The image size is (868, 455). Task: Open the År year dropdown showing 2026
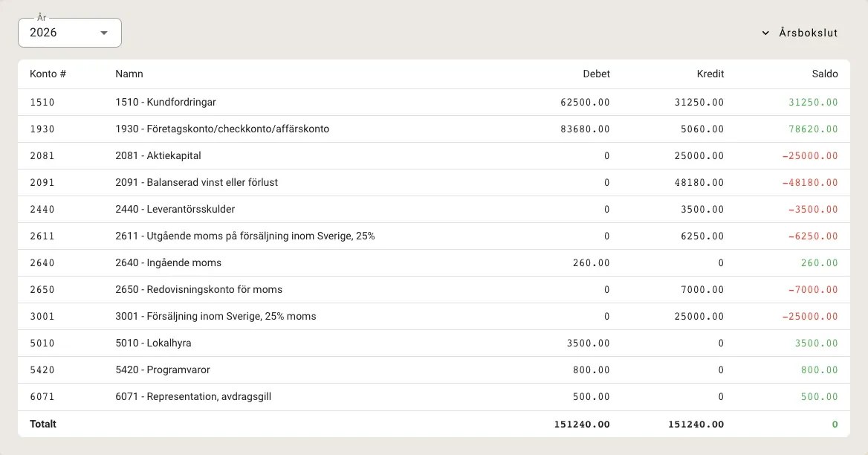tap(70, 33)
